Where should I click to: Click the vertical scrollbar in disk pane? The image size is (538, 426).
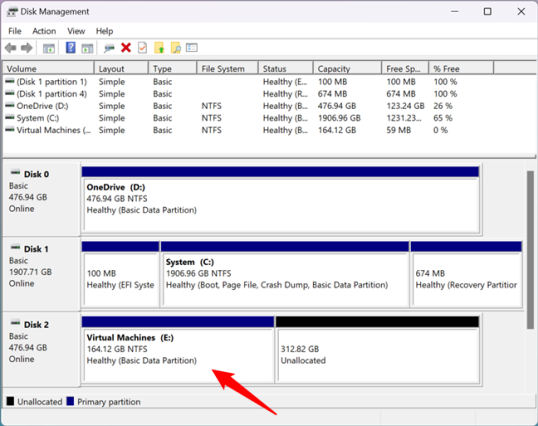530,249
